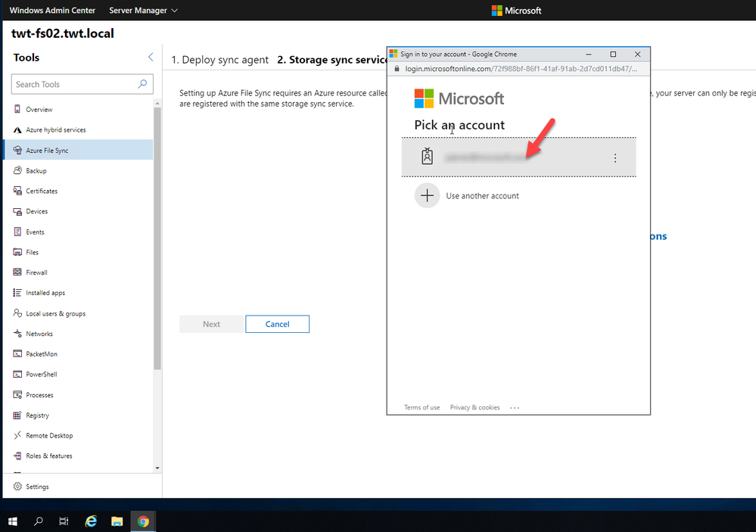
Task: Click Windows Admin Center title
Action: pos(52,10)
